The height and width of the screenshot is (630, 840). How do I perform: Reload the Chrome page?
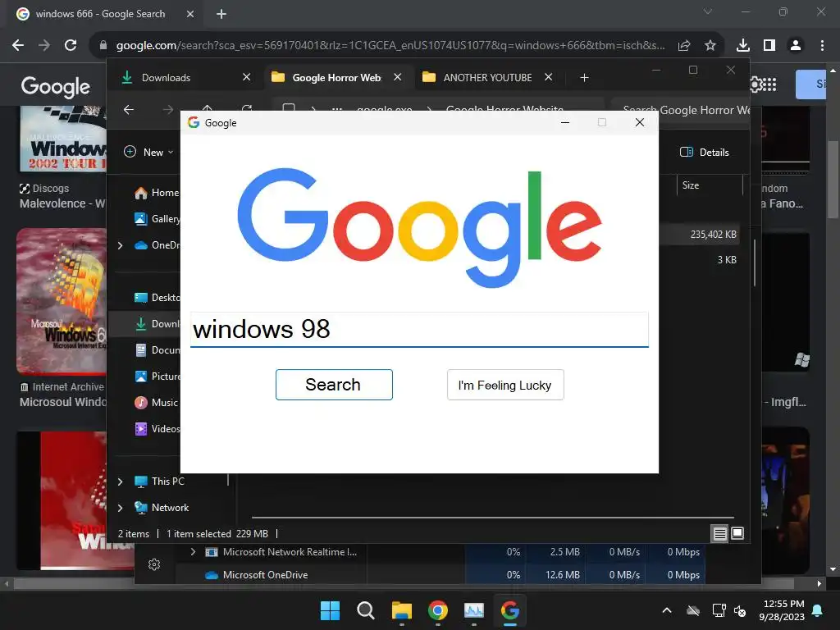(x=71, y=46)
